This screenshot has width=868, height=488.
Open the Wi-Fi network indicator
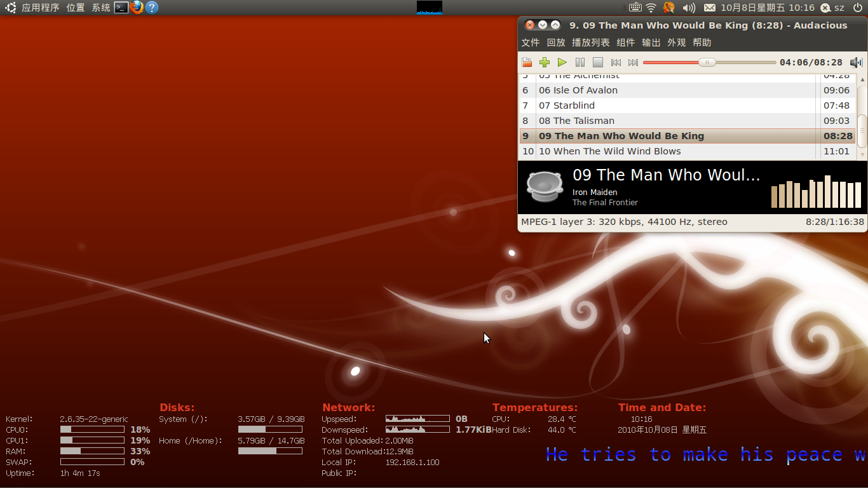[651, 8]
